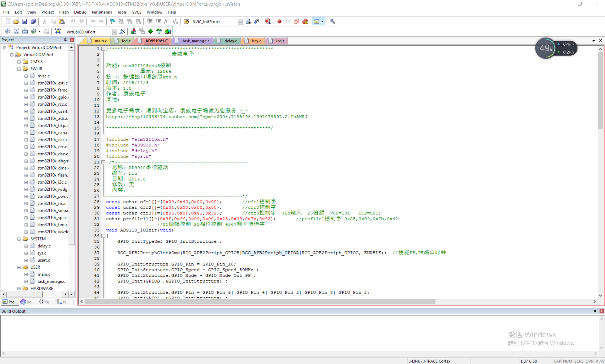Switch to key.c tab

(x=253, y=41)
